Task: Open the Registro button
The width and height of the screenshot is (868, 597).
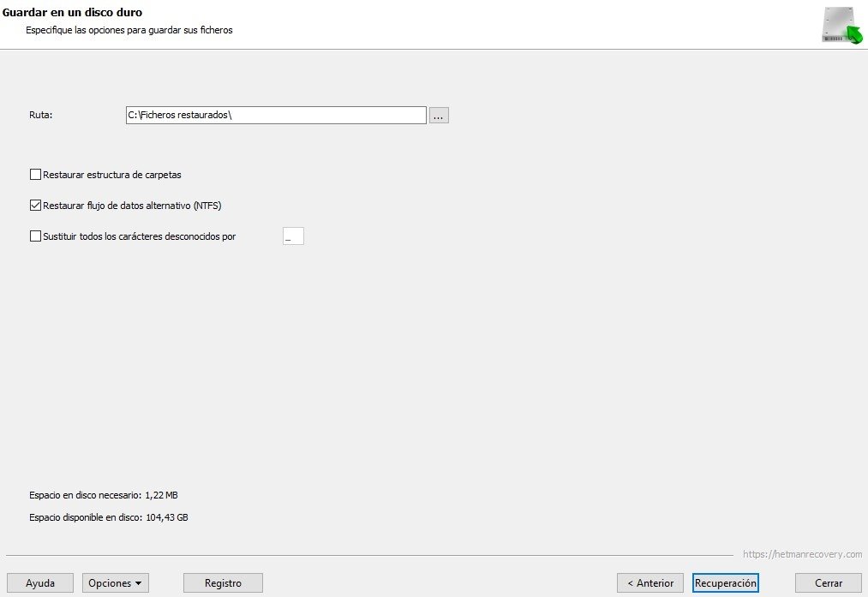Action: click(223, 583)
